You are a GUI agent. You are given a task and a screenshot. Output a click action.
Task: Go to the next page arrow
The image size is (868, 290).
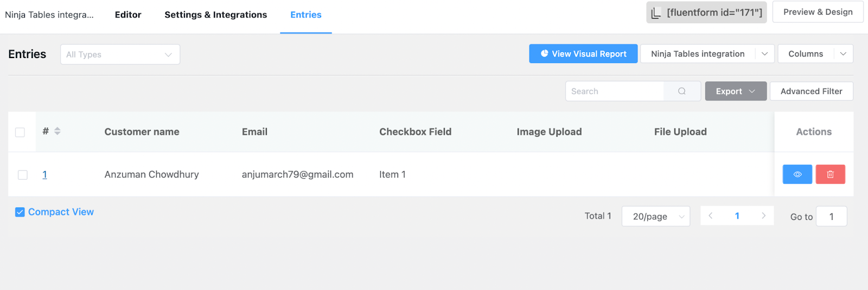click(x=763, y=216)
